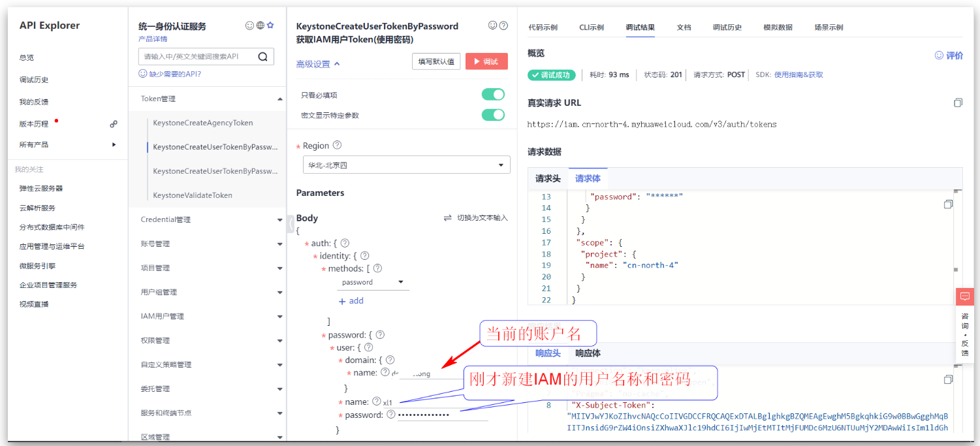Click the API keyword search field
Viewport: 980px width, 446px height.
[198, 57]
